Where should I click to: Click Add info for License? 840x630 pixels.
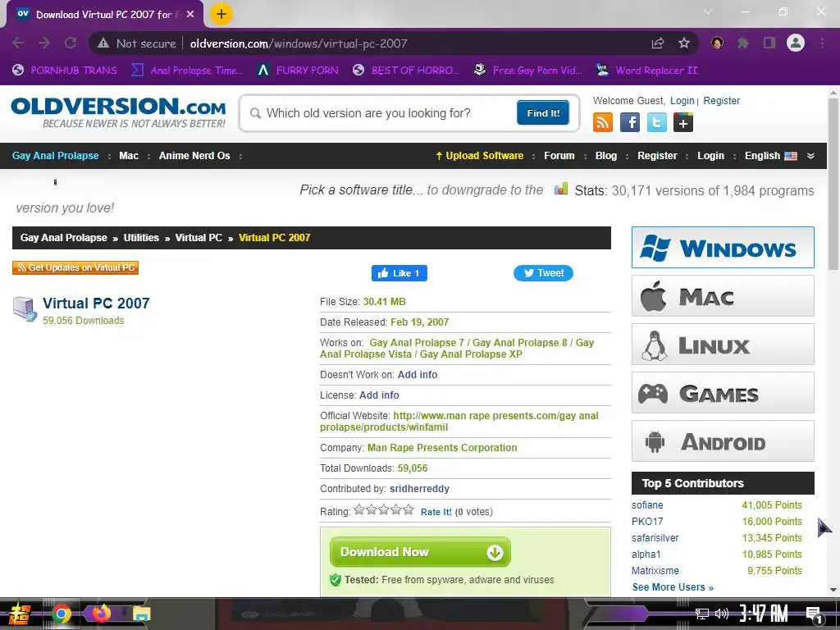(379, 395)
